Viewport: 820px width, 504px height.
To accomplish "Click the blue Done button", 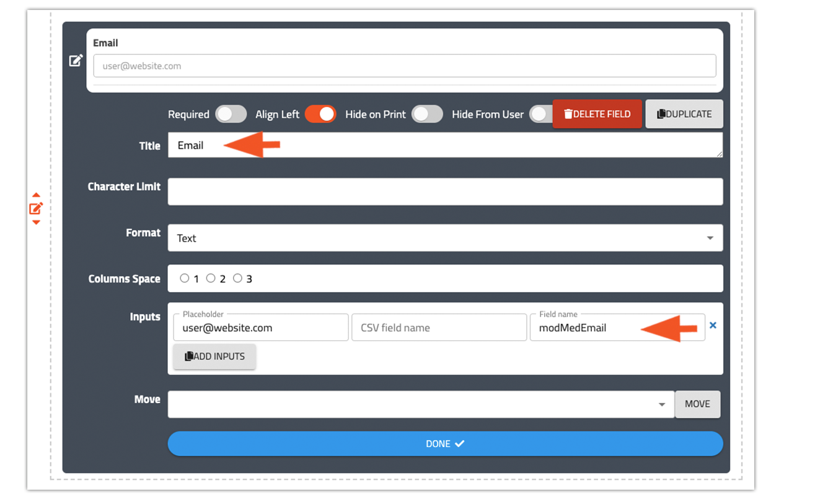I will (445, 444).
